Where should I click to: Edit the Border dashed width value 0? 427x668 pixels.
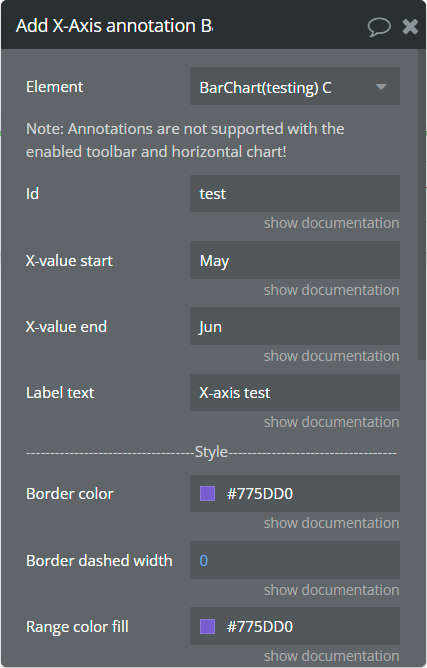point(295,560)
